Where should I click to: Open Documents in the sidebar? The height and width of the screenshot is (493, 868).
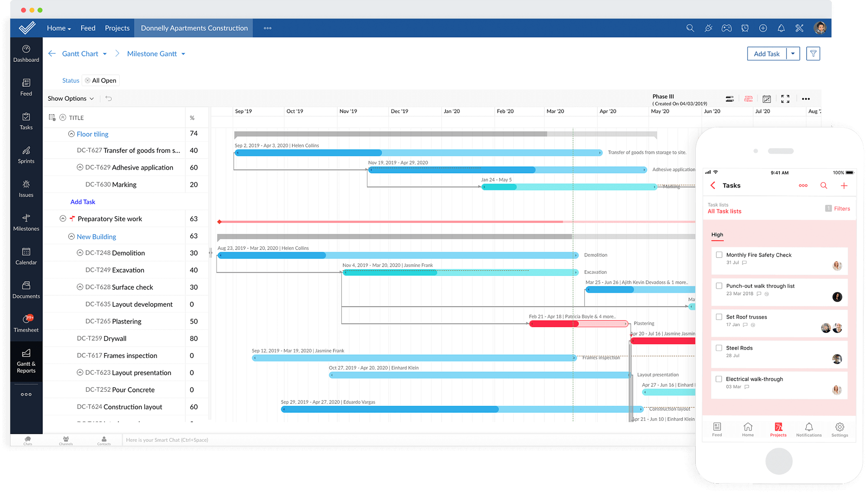[26, 290]
